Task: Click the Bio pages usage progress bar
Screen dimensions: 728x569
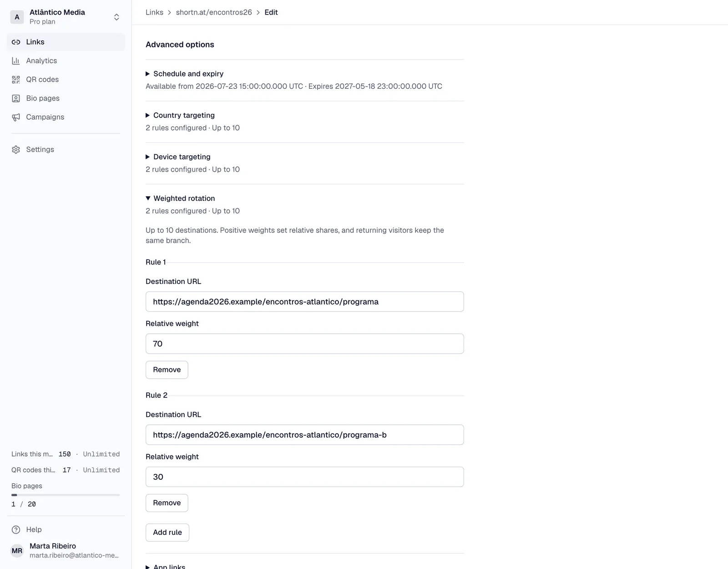Action: coord(66,495)
